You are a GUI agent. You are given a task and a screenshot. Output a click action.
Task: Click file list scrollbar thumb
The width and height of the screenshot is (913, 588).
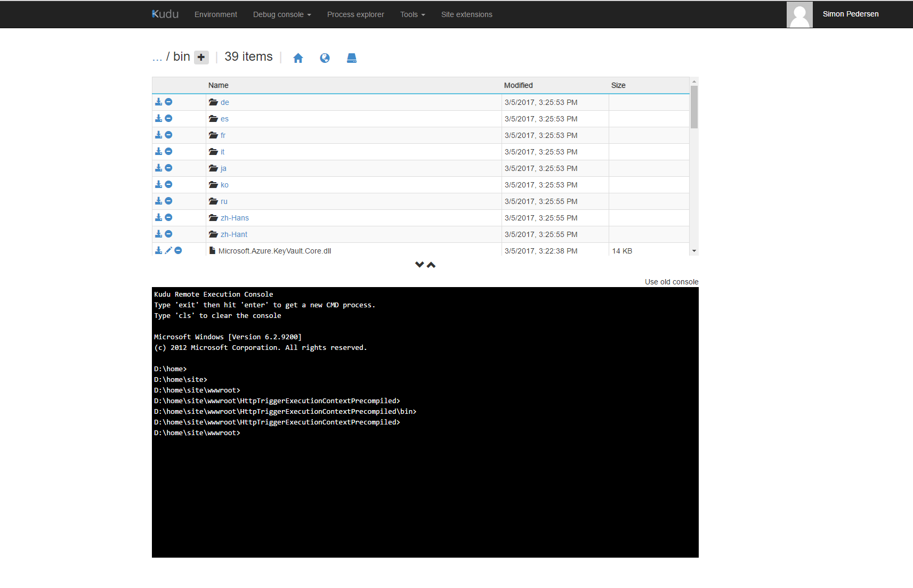(694, 107)
